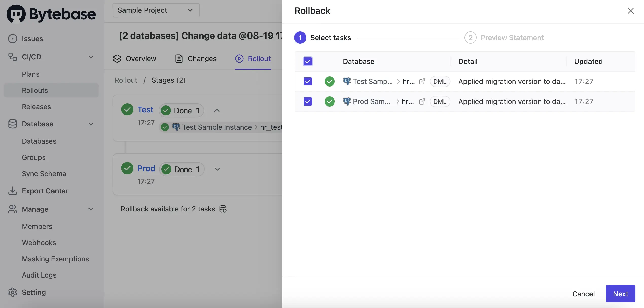644x308 pixels.
Task: Click the Export Center download icon
Action: tap(12, 191)
